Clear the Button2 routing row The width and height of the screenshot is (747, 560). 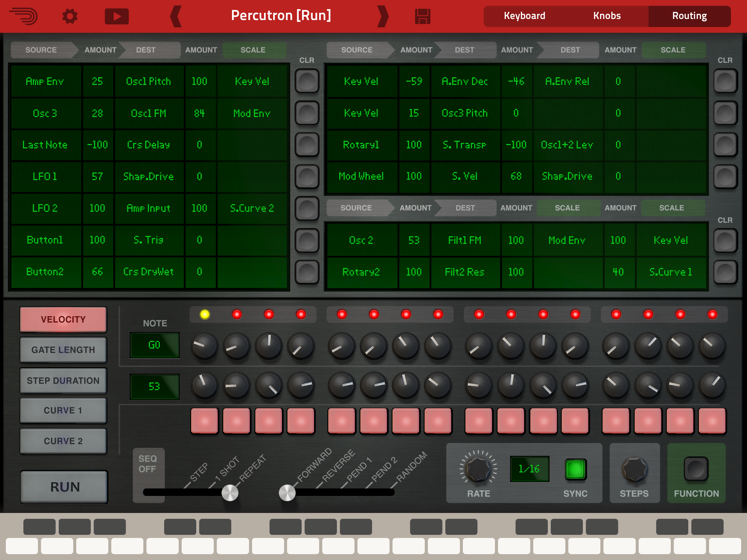point(307,272)
